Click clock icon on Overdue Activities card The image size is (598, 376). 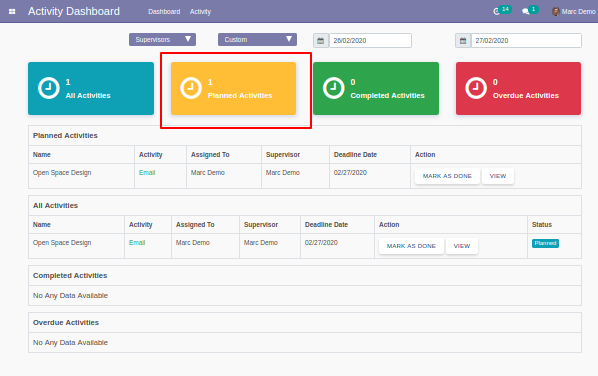click(476, 88)
